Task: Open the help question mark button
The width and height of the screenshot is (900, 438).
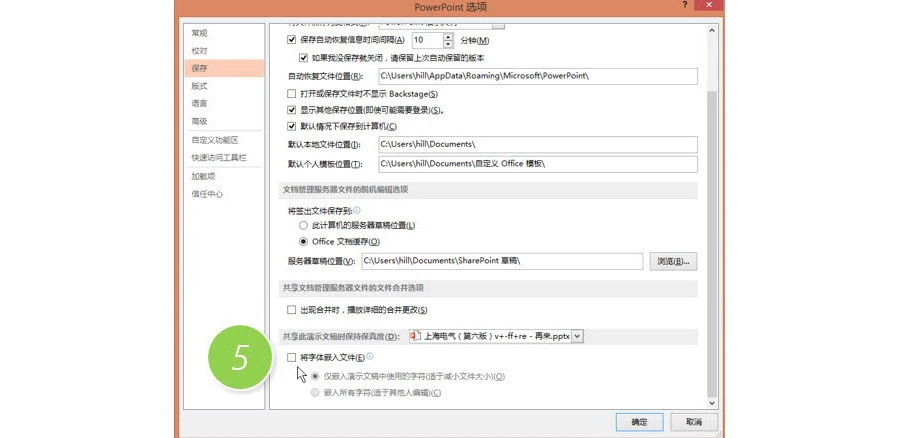Action: [685, 5]
